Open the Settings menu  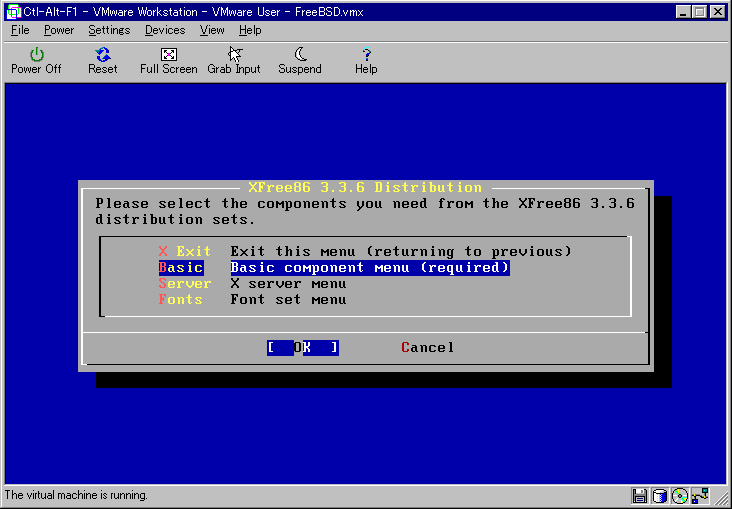(109, 30)
